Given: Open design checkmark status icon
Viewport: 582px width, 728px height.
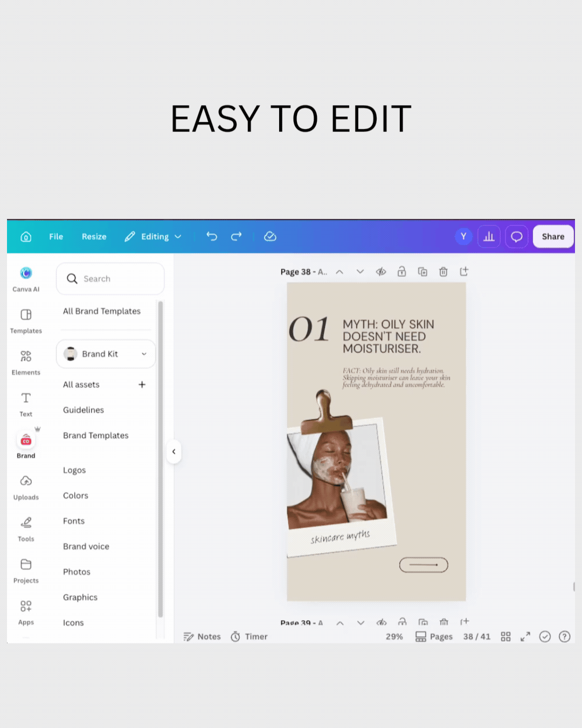Looking at the screenshot, I should 545,637.
